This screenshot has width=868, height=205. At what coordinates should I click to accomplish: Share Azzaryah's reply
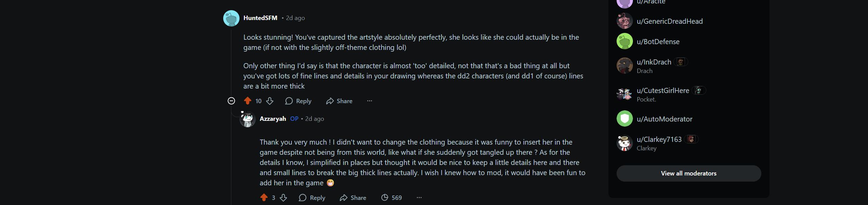(x=353, y=198)
